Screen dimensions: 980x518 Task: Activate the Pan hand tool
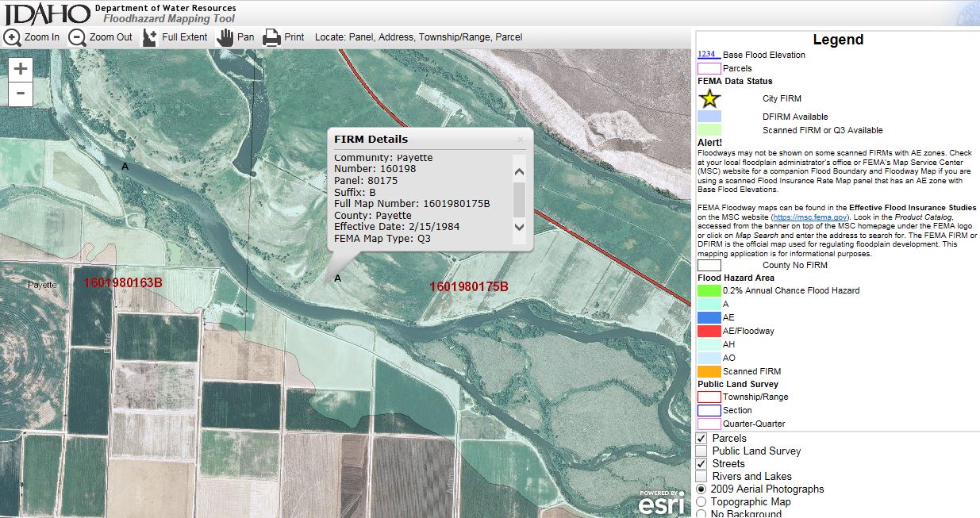tap(225, 37)
